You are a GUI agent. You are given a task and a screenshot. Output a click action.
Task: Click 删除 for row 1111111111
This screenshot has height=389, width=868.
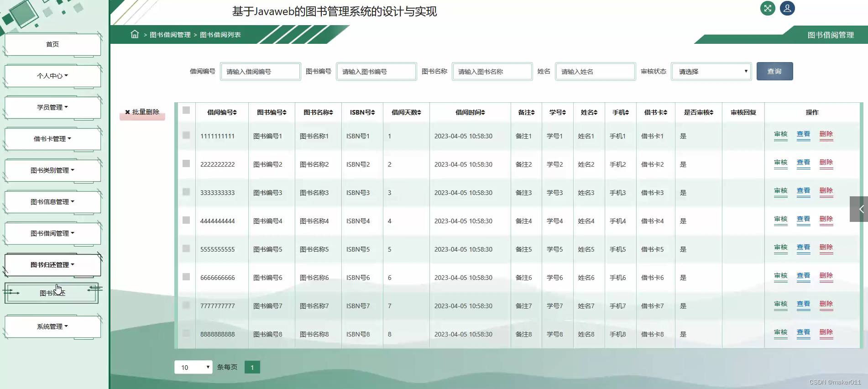pos(826,134)
